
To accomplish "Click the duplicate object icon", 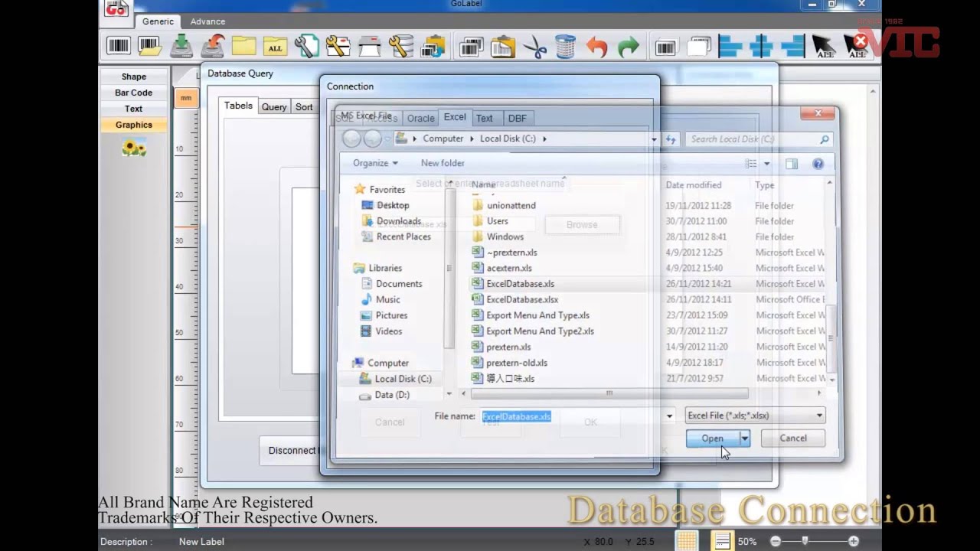I will point(697,47).
